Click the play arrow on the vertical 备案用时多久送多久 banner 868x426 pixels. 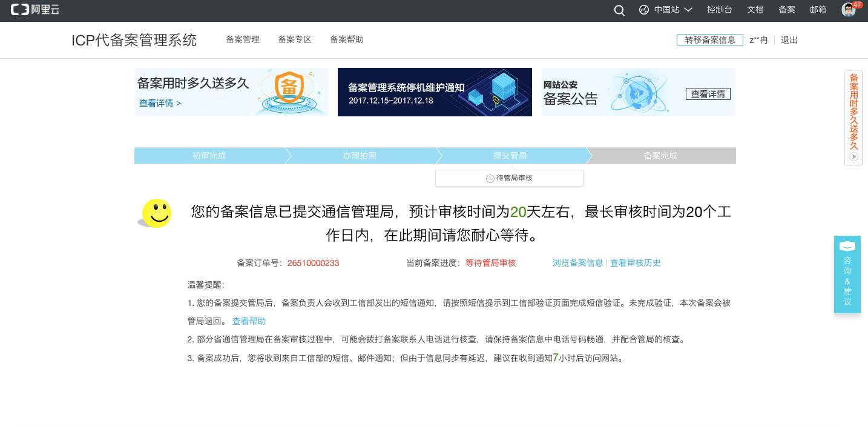click(853, 157)
